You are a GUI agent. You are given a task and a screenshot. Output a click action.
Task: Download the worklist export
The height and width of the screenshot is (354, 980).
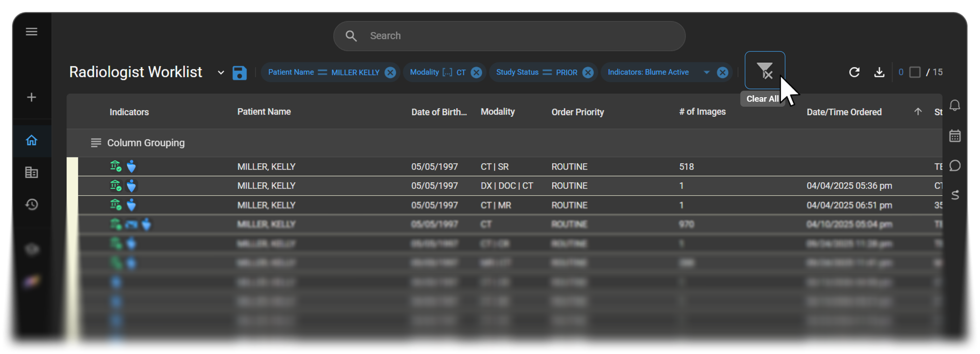[x=879, y=72]
